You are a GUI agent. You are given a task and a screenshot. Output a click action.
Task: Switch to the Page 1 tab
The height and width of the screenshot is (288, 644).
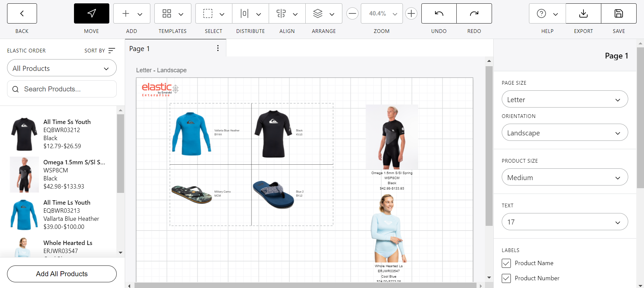140,49
